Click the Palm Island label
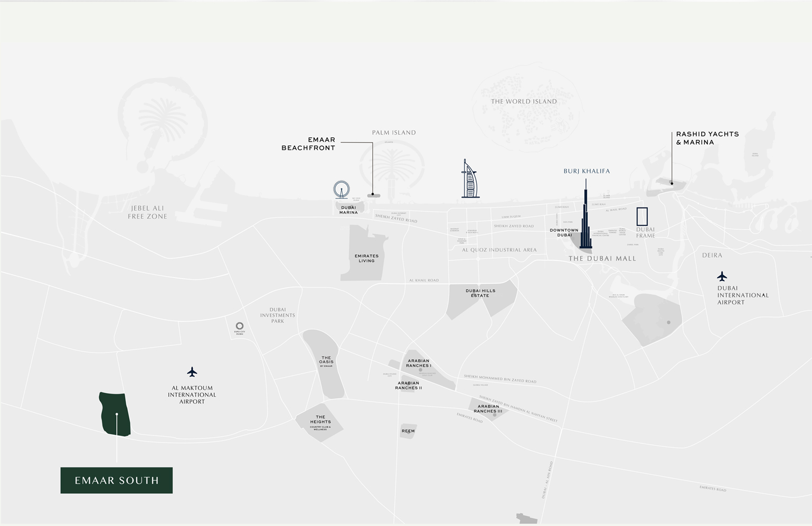This screenshot has height=526, width=812. point(394,133)
